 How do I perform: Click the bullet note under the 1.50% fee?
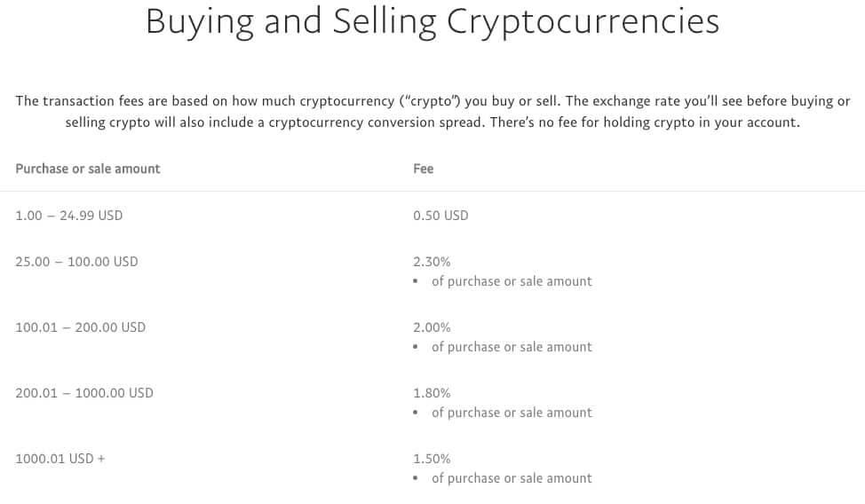(x=512, y=478)
